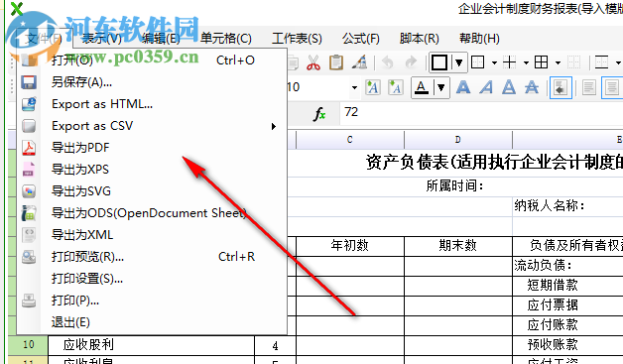Screen dimensions: 623x364
Task: Click the Redo arrow icon
Action: tap(411, 62)
